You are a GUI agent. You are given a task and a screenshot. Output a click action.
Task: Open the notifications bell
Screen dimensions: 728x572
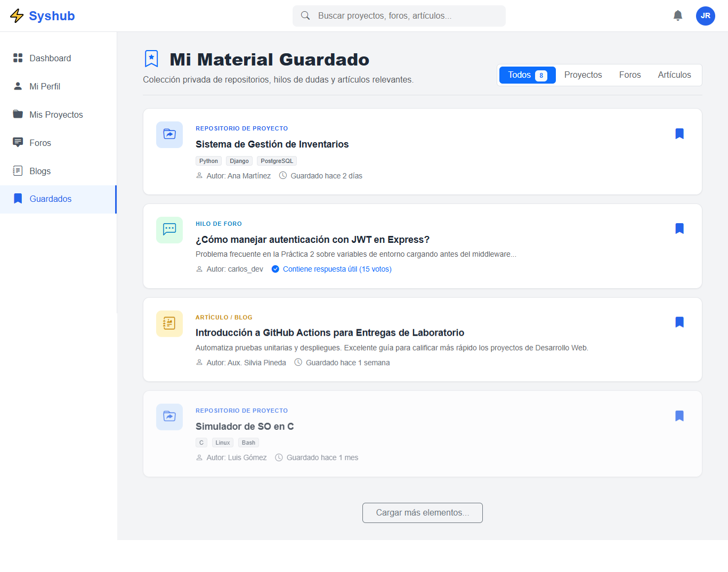point(677,15)
